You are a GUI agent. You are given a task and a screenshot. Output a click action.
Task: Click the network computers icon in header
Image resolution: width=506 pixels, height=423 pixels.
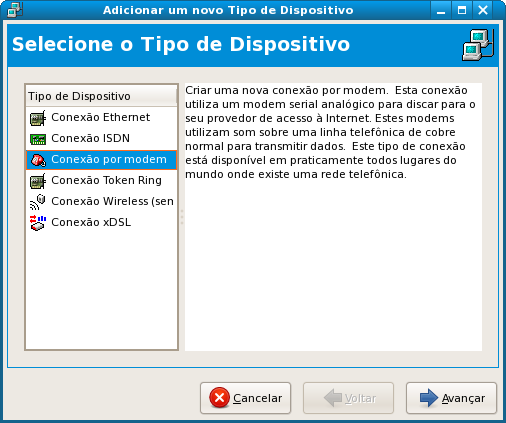pyautogui.click(x=478, y=45)
